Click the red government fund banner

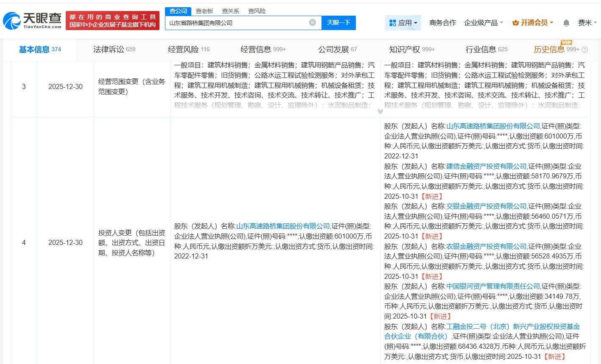click(112, 21)
